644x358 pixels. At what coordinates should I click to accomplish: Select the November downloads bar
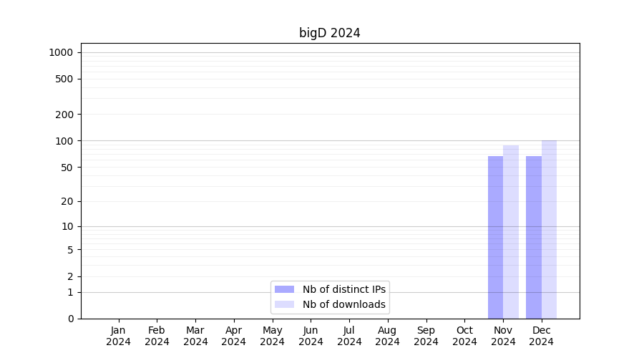(511, 232)
